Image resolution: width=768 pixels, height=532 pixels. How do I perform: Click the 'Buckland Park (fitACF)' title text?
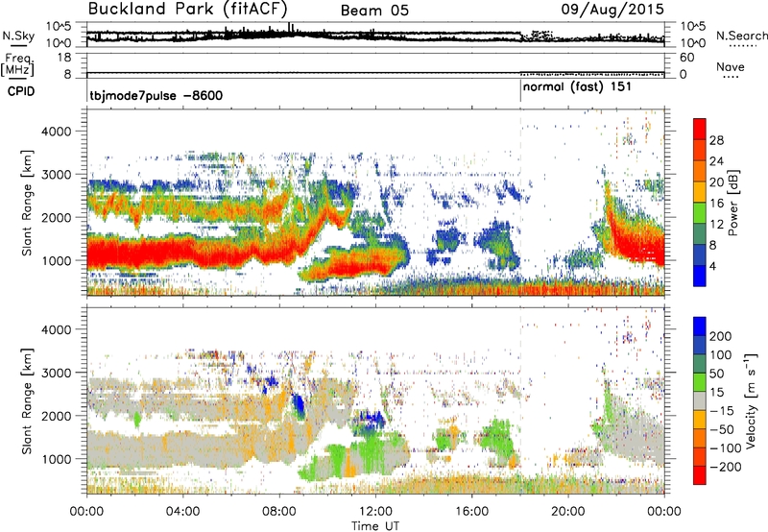188,10
